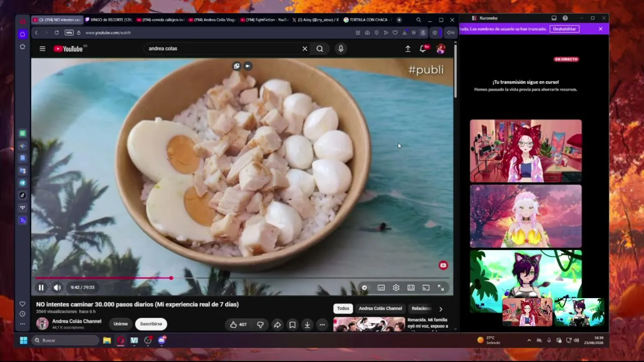This screenshot has width=644, height=362.
Task: Open the recommended 'Renacida. Mi familia' video thumbnail
Action: coord(369,324)
